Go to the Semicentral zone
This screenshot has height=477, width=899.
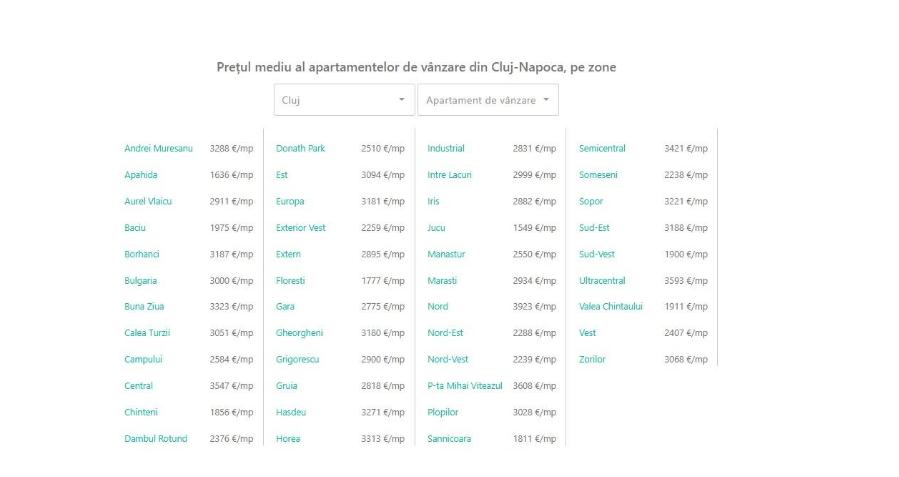click(x=602, y=149)
